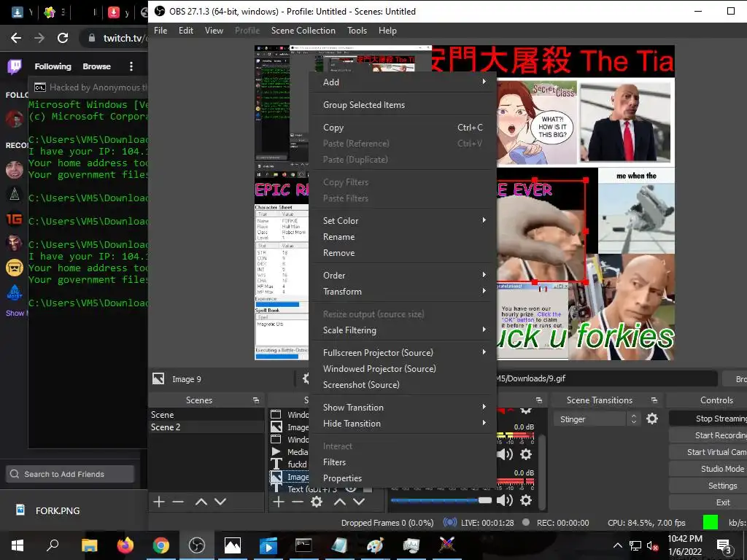The image size is (747, 560).
Task: Add a new scene with the plus icon under Scenes
Action: 159,502
